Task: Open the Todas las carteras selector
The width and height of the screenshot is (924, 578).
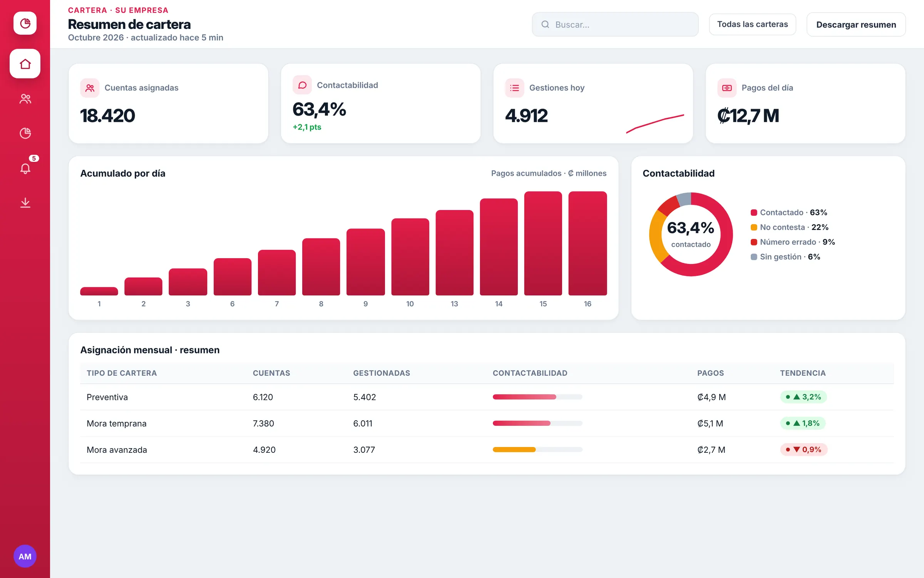Action: (x=752, y=24)
